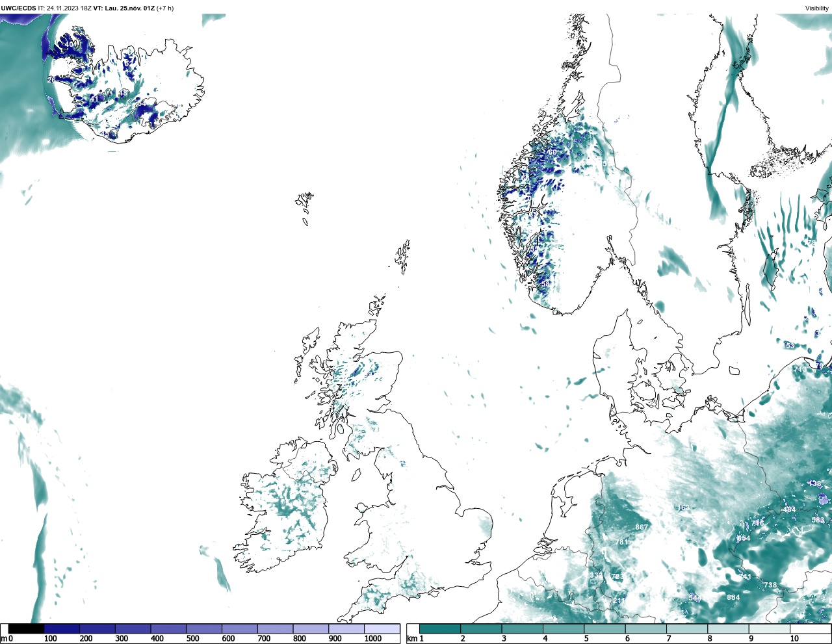Click the 'Visibility' title in the corner

point(817,8)
